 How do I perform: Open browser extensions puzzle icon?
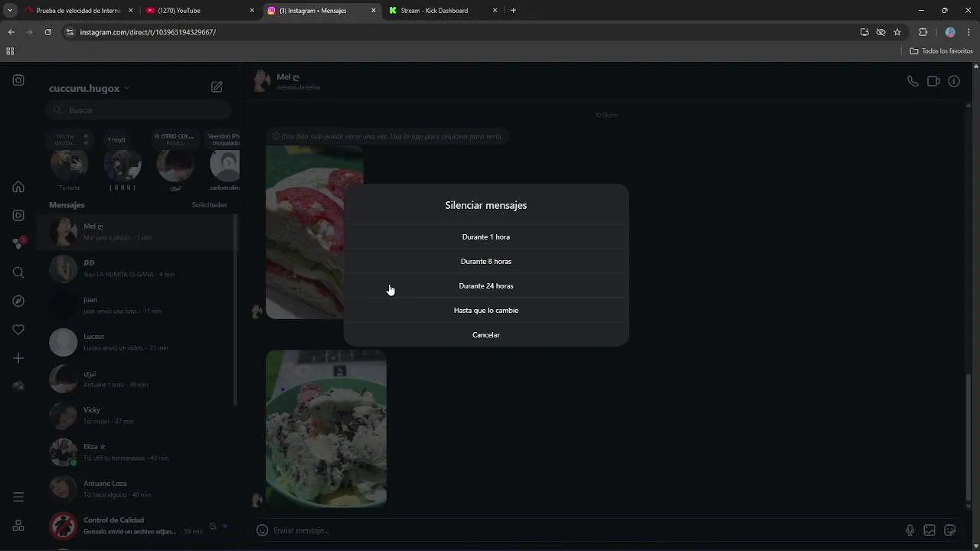coord(923,32)
